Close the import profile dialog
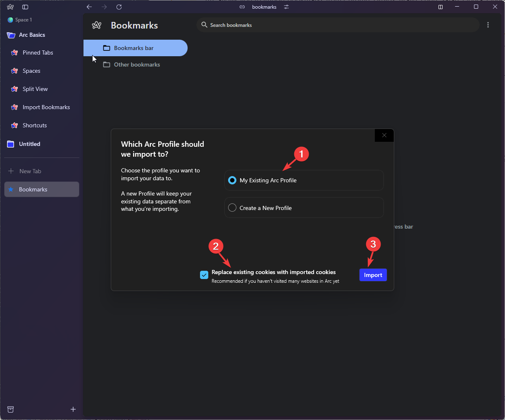The height and width of the screenshot is (420, 505). (384, 135)
